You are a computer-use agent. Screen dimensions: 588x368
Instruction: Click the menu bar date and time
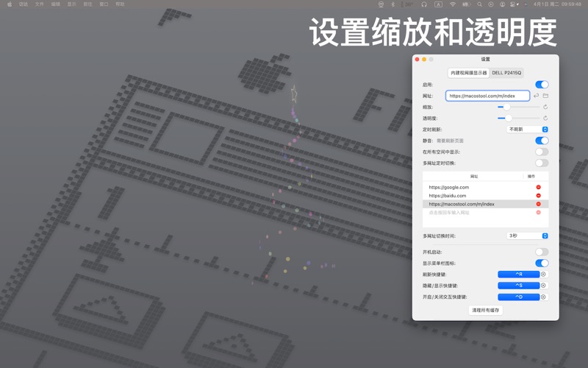tap(557, 4)
